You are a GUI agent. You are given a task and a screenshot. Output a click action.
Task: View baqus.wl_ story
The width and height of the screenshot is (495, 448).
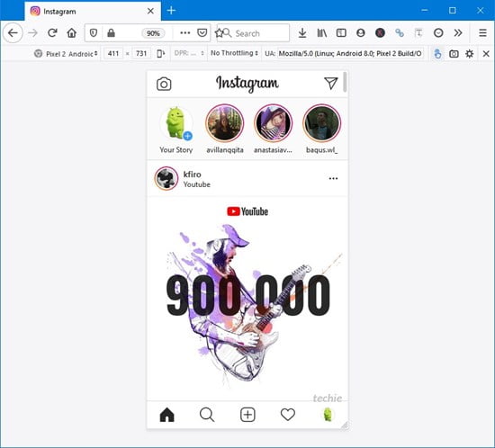point(321,130)
